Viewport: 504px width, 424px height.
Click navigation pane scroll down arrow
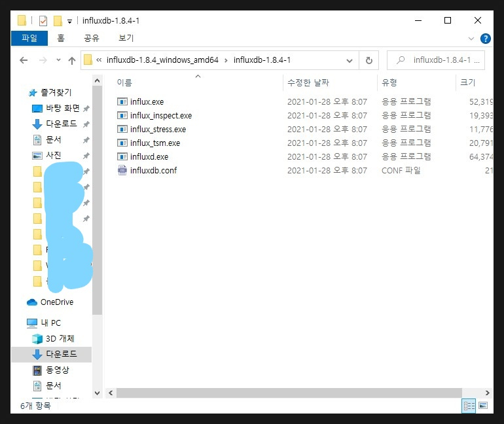point(97,393)
